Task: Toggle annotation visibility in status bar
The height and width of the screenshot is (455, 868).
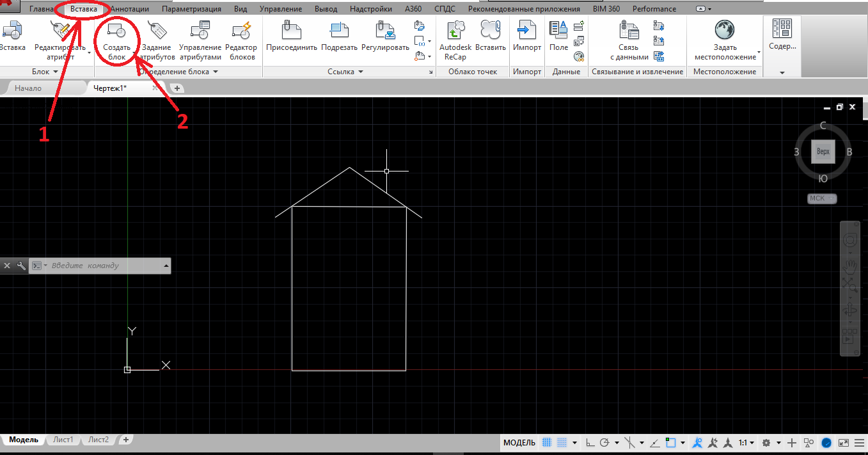Action: [698, 443]
